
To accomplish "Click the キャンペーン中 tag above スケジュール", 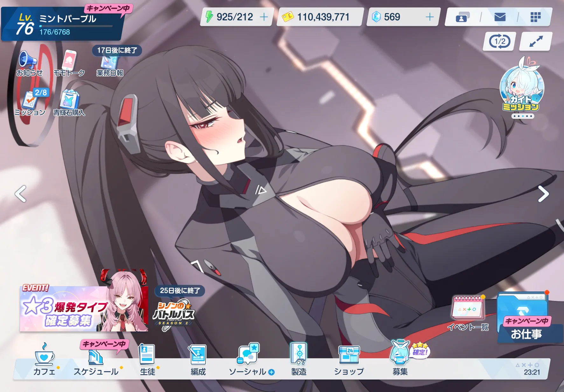I will (104, 344).
